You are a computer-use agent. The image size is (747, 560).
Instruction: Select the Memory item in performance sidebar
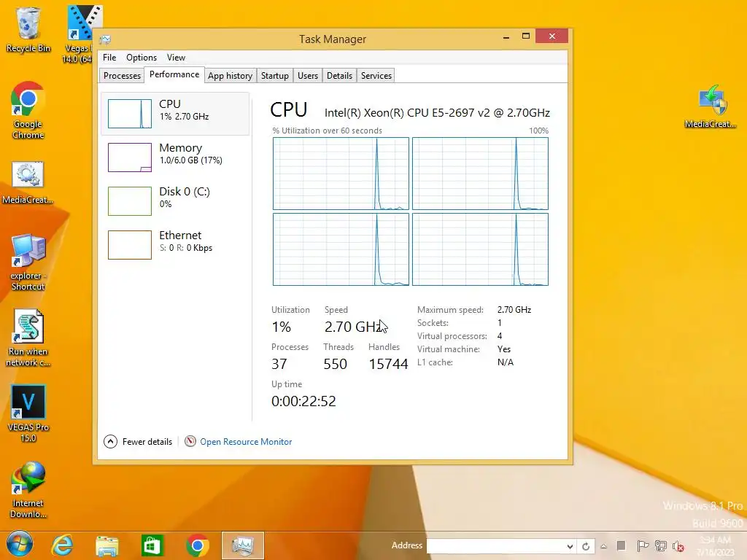[175, 157]
